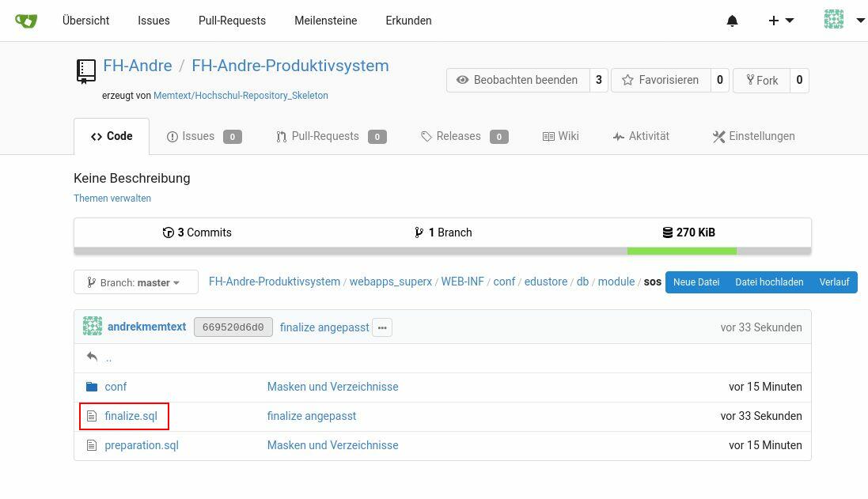The height and width of the screenshot is (499, 868).
Task: Click the Neue Datei button
Action: click(x=696, y=282)
